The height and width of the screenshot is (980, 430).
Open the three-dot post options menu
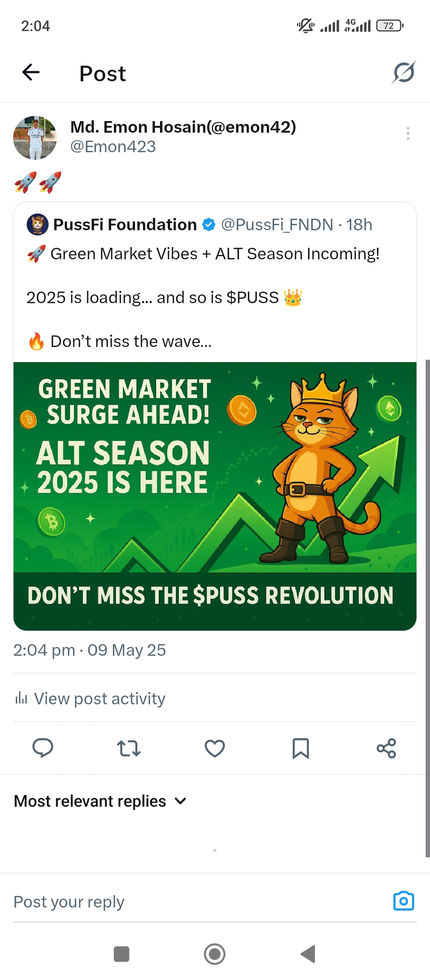[x=408, y=133]
